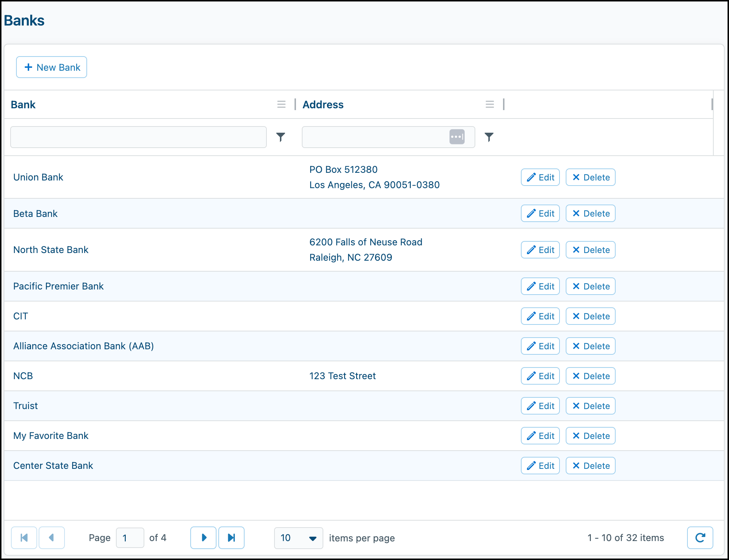Edit the Union Bank row
Screen dimensions: 729x560
click(540, 177)
